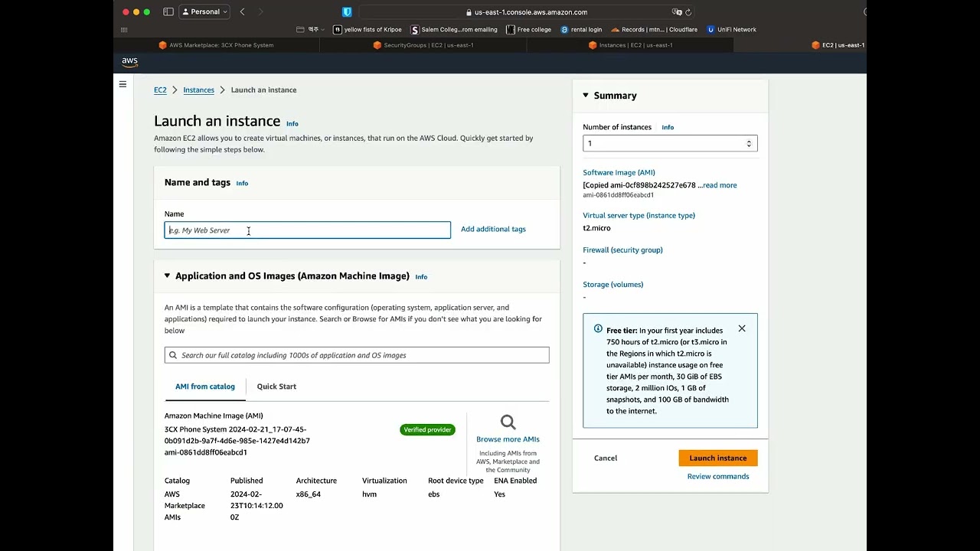980x551 pixels.
Task: Click the t2.micro instance type text
Action: click(597, 228)
